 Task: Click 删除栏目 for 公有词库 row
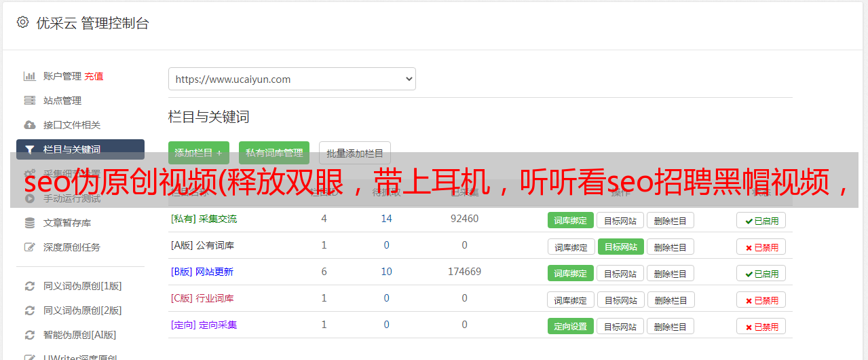(x=670, y=247)
